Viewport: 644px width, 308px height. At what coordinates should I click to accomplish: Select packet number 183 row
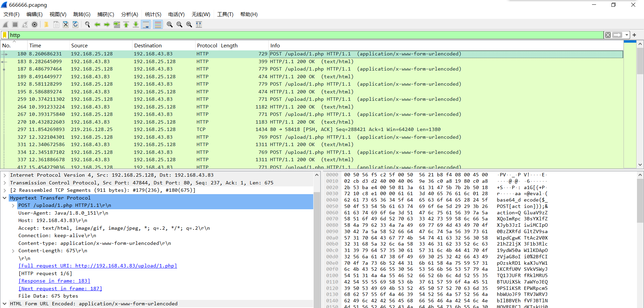tap(312, 61)
